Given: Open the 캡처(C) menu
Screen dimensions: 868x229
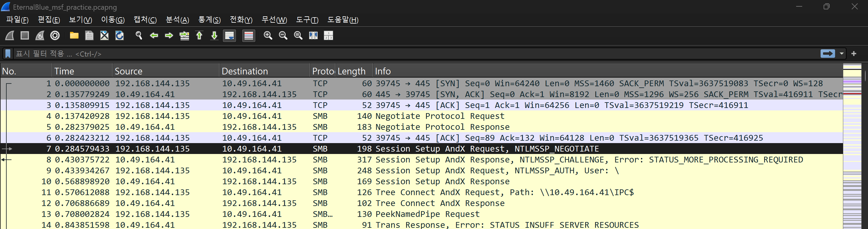Looking at the screenshot, I should click(x=145, y=20).
